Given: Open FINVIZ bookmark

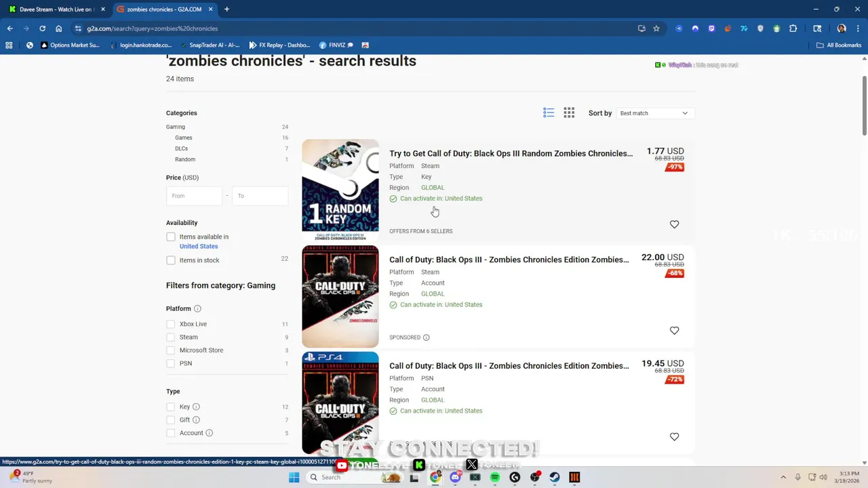Looking at the screenshot, I should tap(336, 45).
